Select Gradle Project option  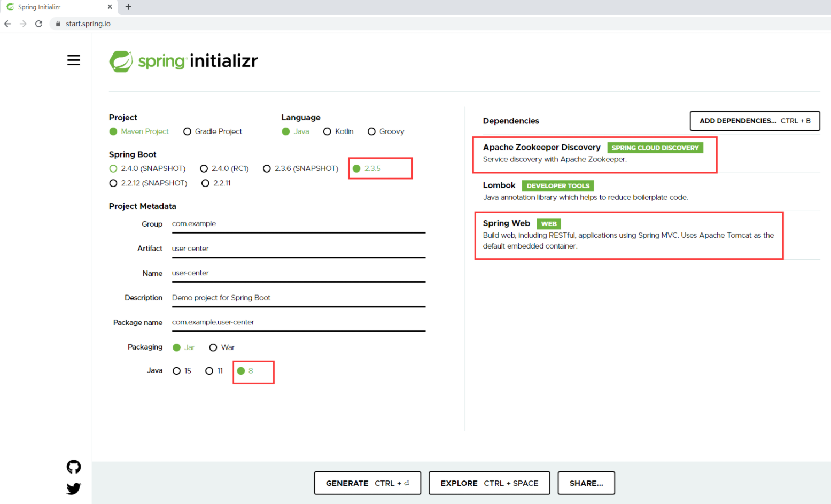tap(213, 131)
